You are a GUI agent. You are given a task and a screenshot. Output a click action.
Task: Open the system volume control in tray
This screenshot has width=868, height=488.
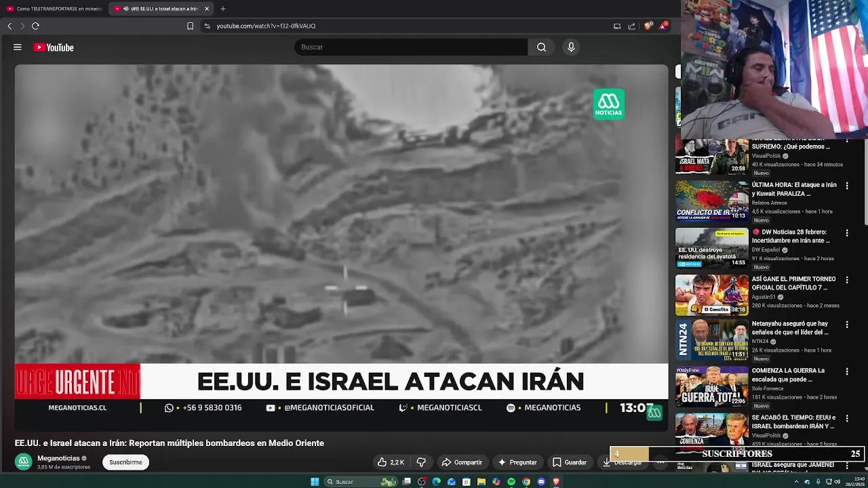[x=837, y=482]
